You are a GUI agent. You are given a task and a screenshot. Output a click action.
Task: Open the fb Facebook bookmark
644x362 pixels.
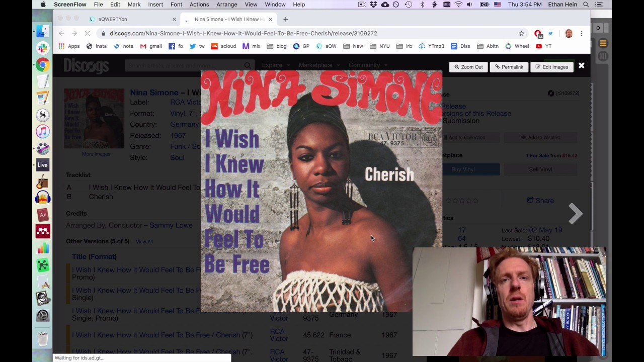click(x=176, y=46)
